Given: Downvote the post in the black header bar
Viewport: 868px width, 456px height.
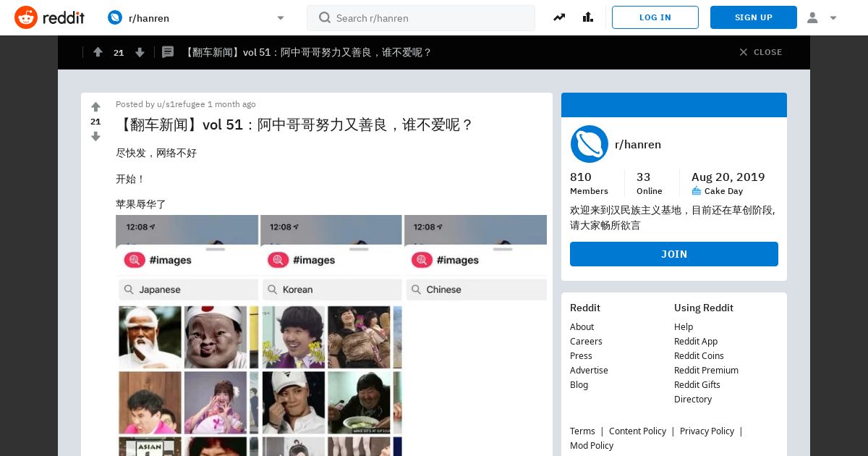Looking at the screenshot, I should (x=140, y=52).
